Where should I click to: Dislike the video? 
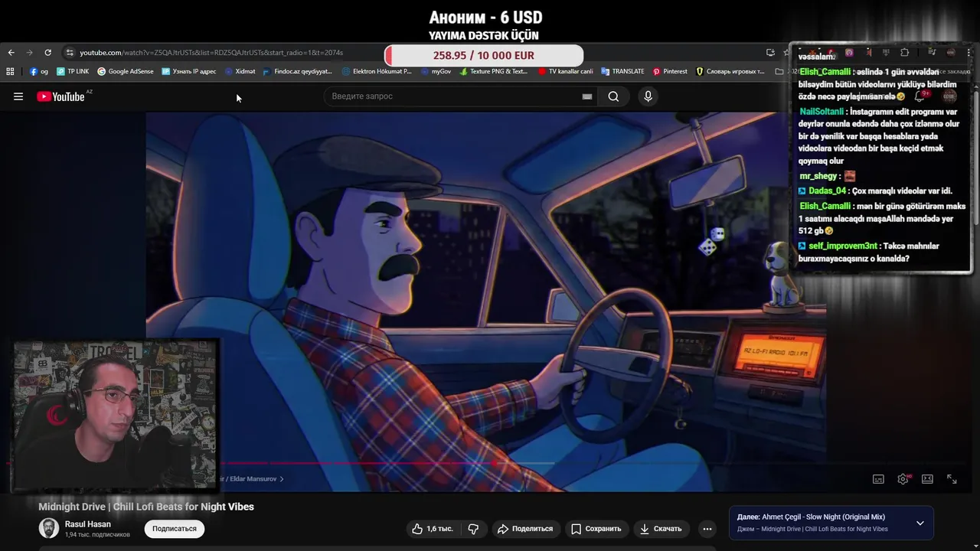(473, 529)
